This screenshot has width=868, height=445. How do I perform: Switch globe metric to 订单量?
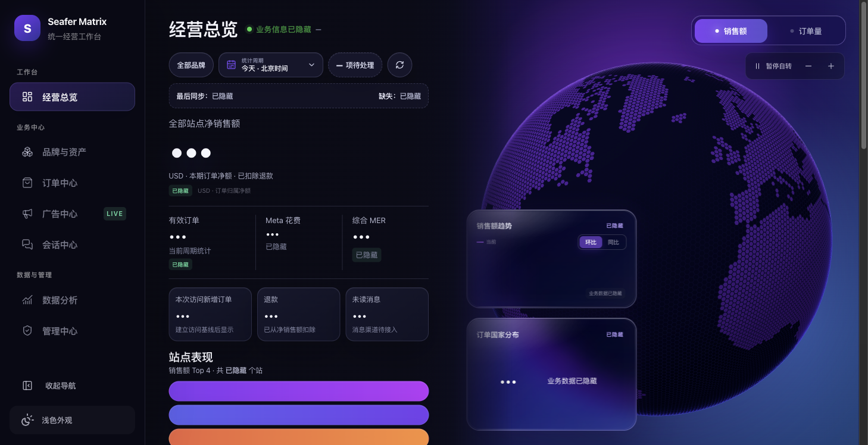click(x=806, y=31)
